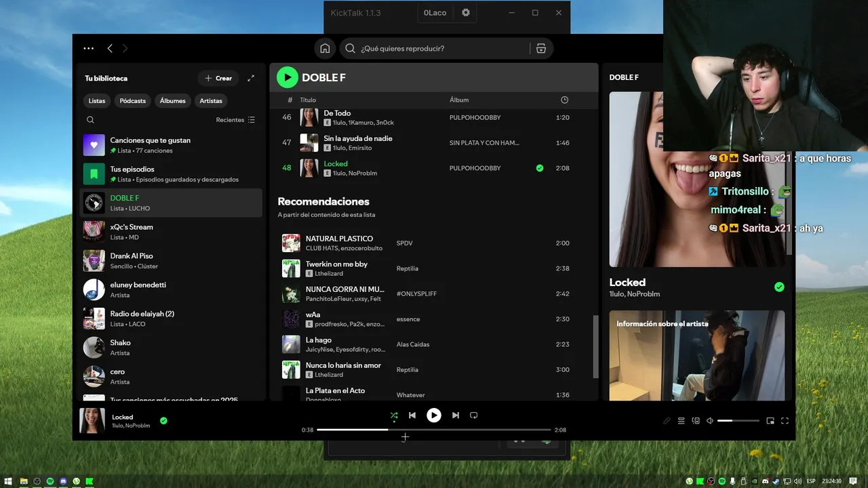This screenshot has height=488, width=868.
Task: Seek in the song progress bar
Action: pyautogui.click(x=434, y=430)
